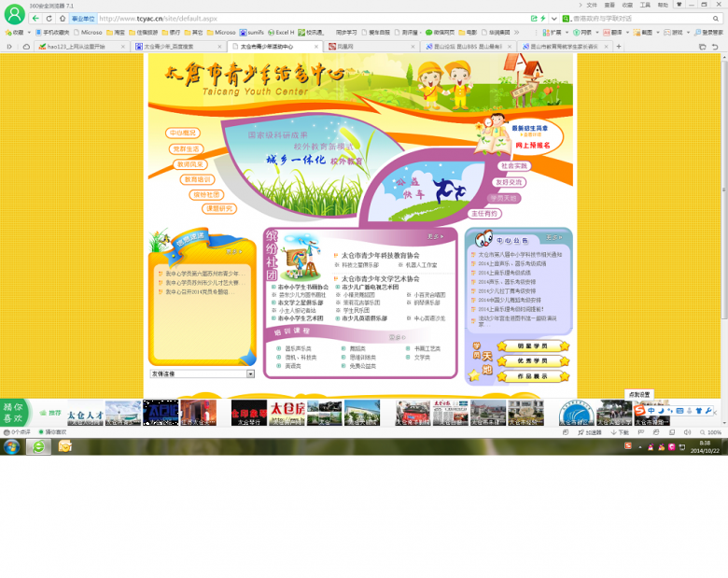
Task: Click the green lightning speed-mode icon
Action: pos(543,19)
